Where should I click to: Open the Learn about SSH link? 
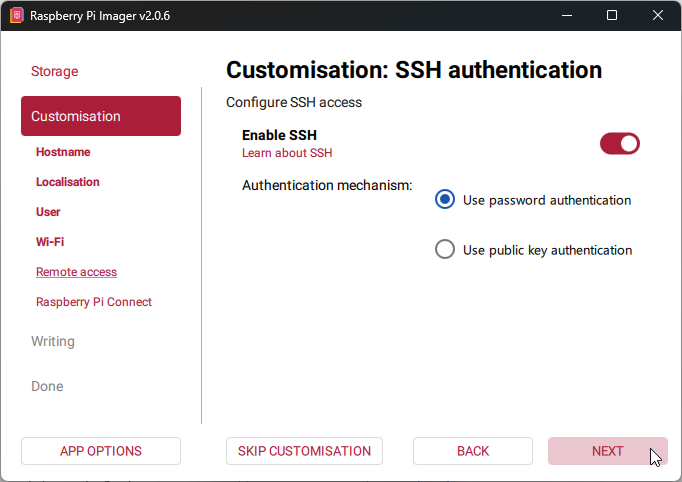point(287,153)
